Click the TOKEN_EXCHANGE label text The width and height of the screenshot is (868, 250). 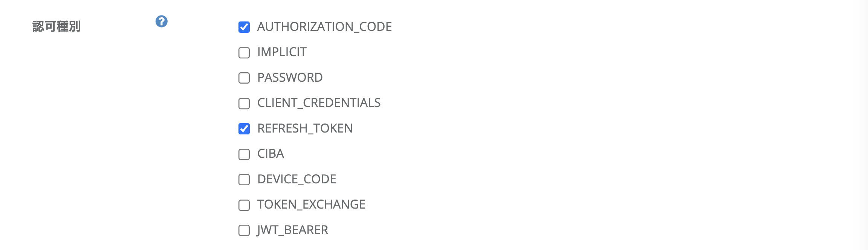pyautogui.click(x=311, y=204)
